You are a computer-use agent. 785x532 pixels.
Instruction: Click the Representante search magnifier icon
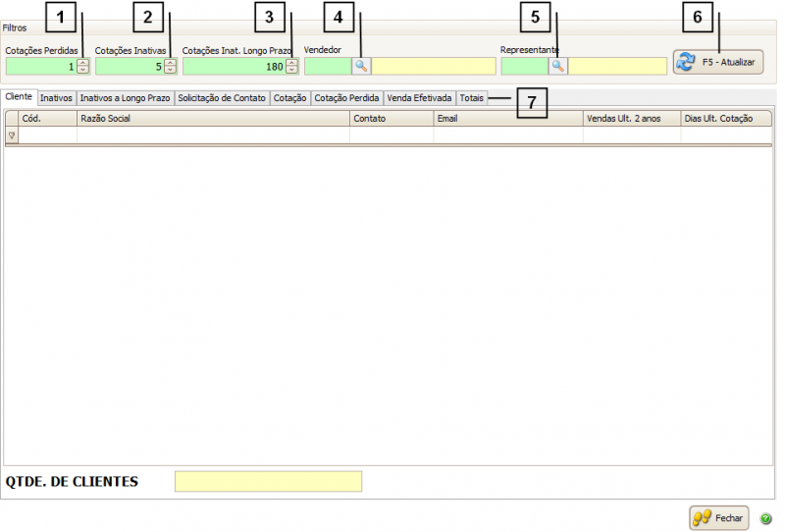click(557, 66)
